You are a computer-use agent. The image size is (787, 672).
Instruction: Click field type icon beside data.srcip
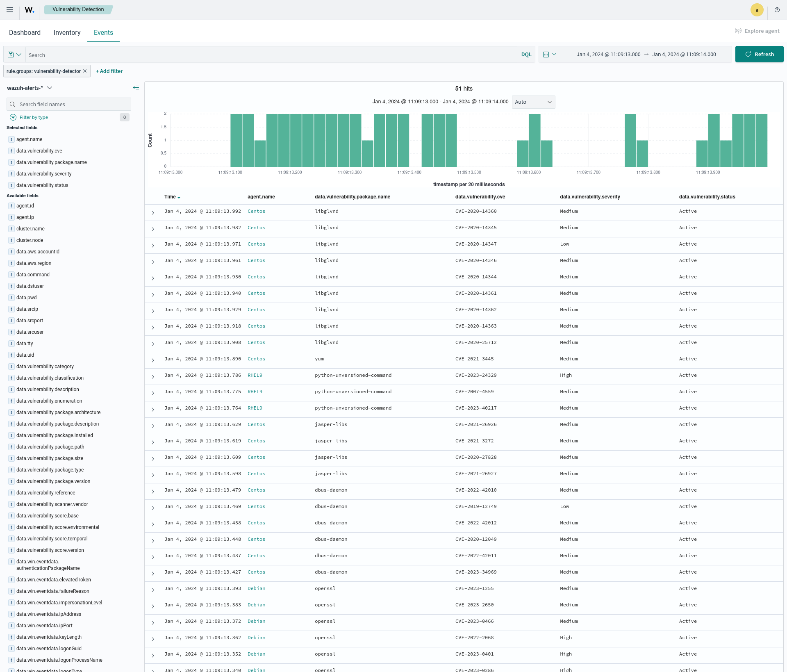coord(11,309)
